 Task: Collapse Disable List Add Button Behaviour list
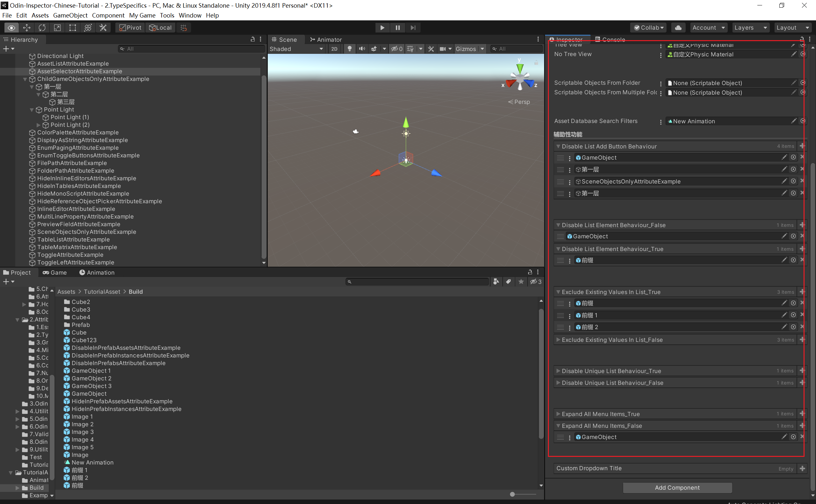558,146
